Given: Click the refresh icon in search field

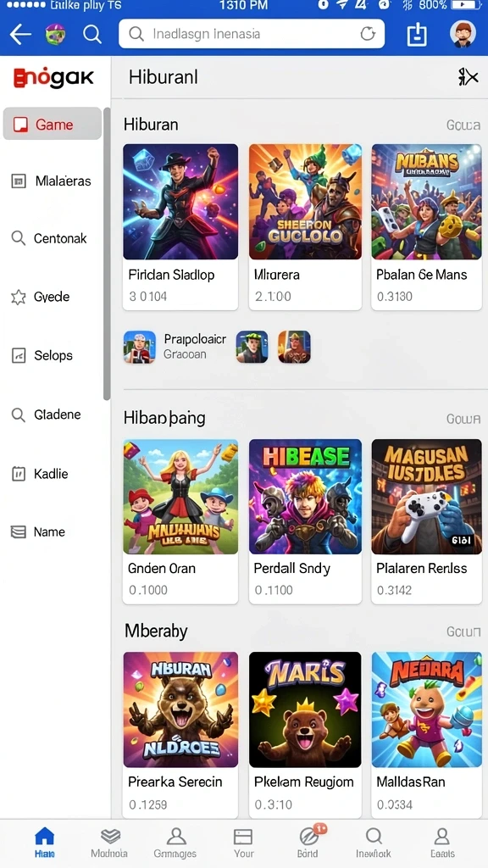Looking at the screenshot, I should pyautogui.click(x=368, y=34).
